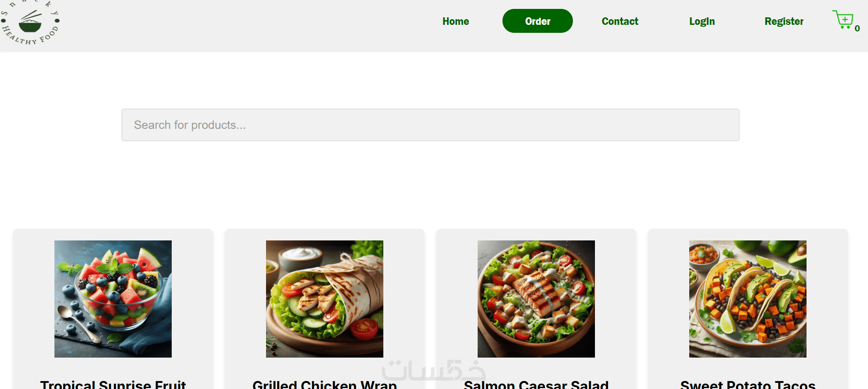The height and width of the screenshot is (389, 868).
Task: Click the Sweet Potato Tacos image
Action: [x=748, y=299]
